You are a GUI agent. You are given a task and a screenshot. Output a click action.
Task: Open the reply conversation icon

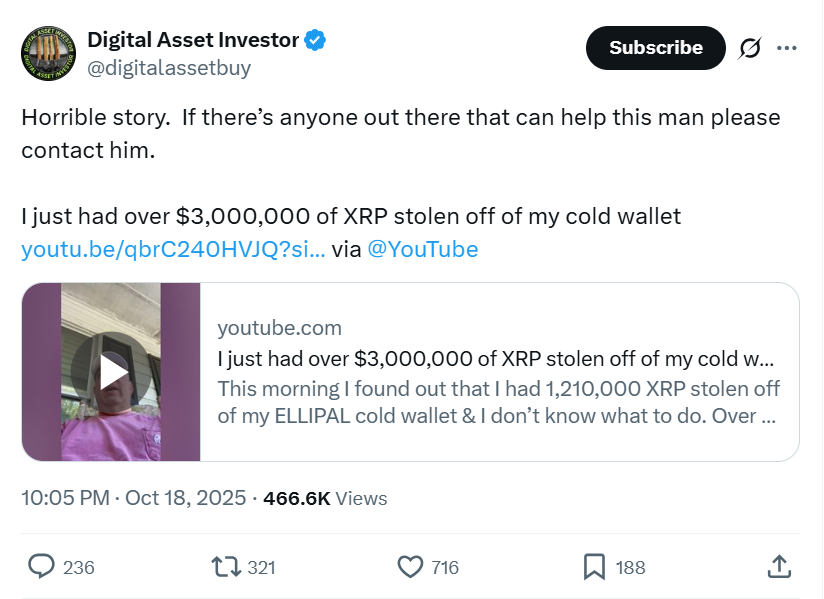41,567
